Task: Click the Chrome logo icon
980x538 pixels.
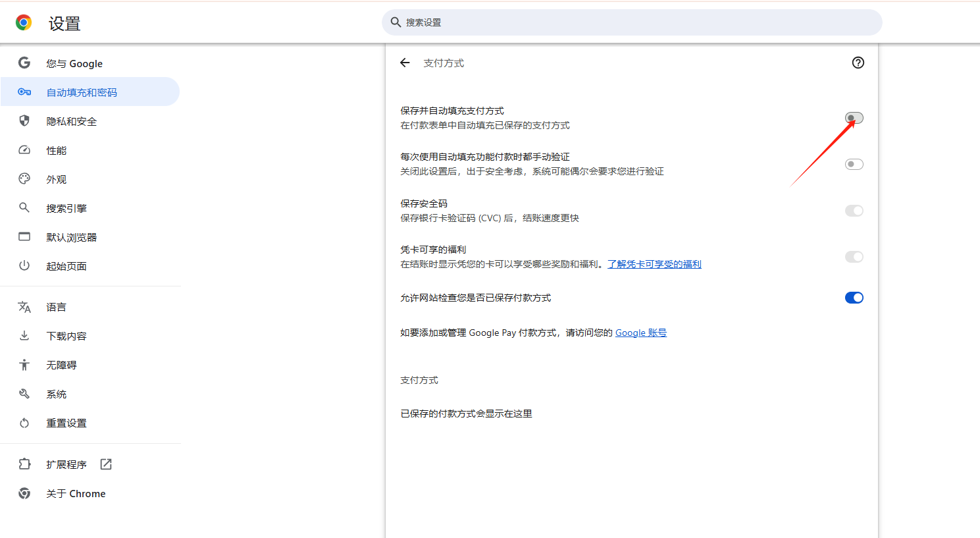Action: (24, 23)
